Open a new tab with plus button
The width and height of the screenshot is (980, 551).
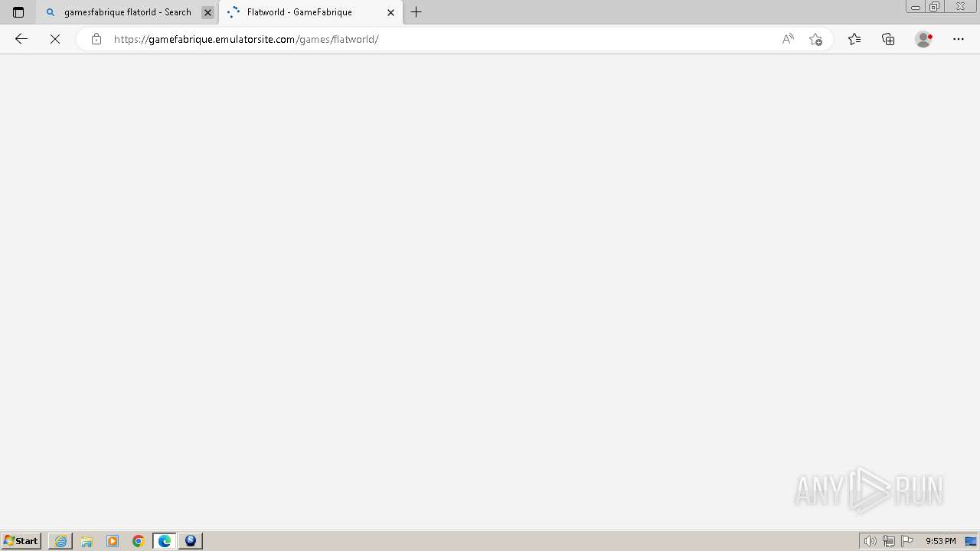pos(416,12)
